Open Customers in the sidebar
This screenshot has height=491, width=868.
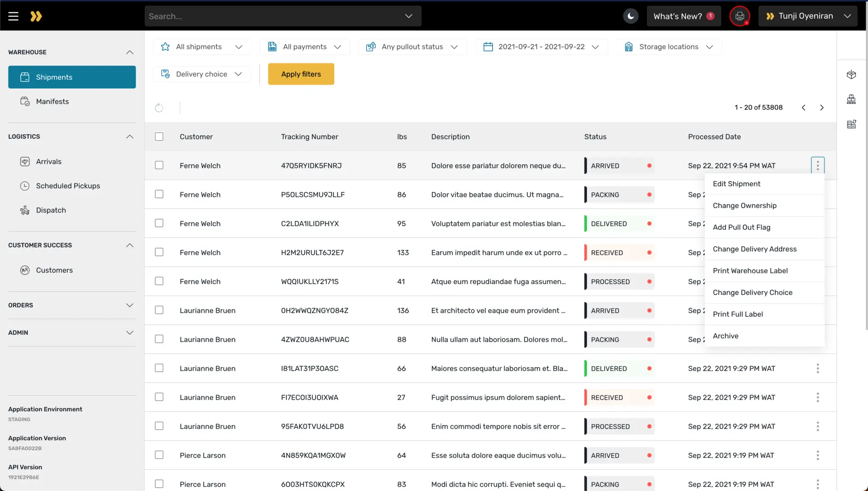[72, 270]
